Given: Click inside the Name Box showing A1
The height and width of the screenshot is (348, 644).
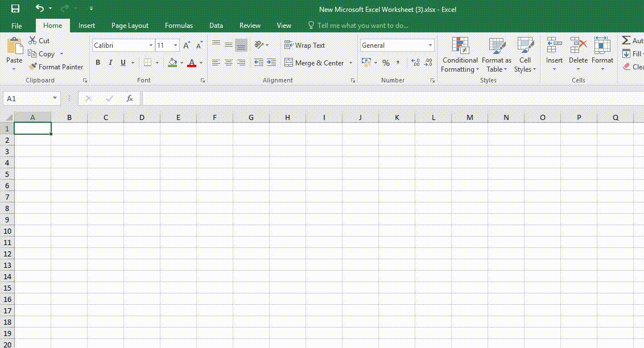Looking at the screenshot, I should [x=27, y=98].
